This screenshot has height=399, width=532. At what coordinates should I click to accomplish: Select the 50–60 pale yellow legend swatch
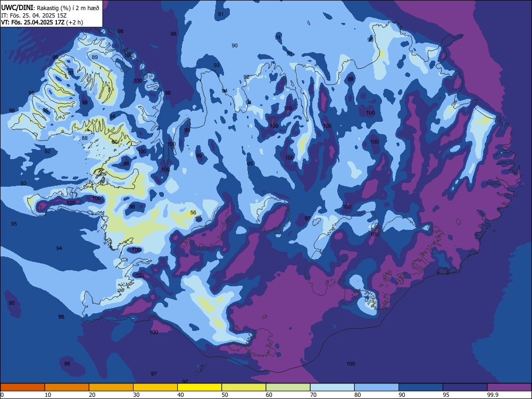click(244, 387)
